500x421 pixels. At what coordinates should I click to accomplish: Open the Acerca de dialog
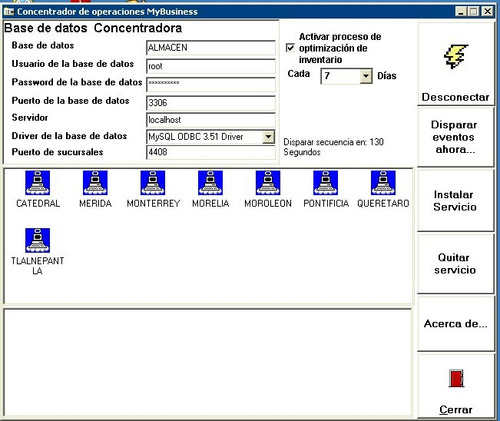point(456,324)
